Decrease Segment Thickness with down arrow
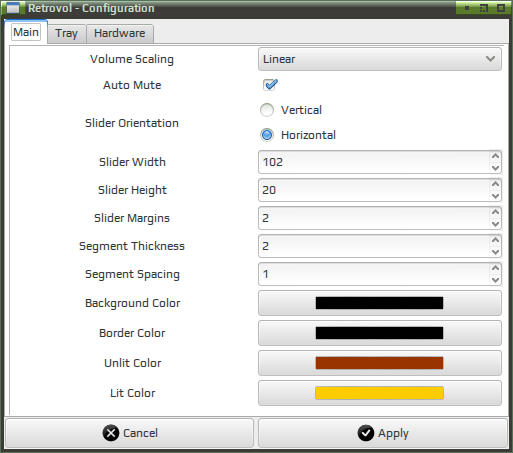 495,252
